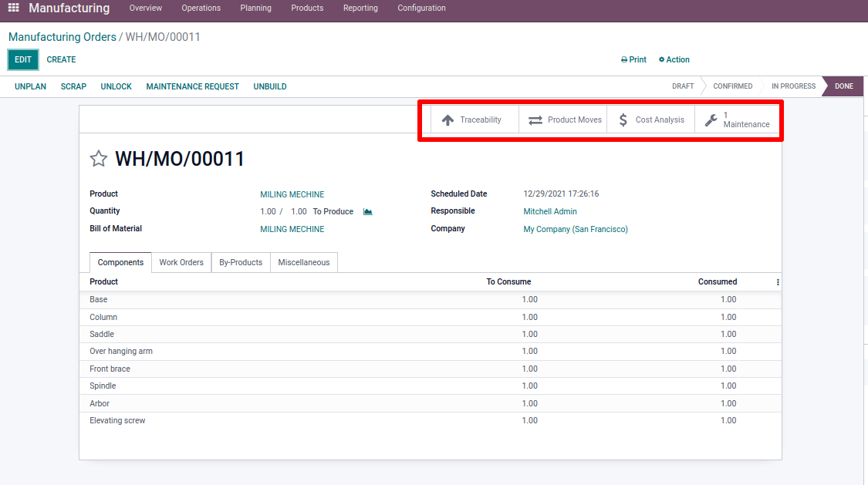Viewport: 868px width, 485px height.
Task: Select the DRAFT status stage
Action: [x=683, y=86]
